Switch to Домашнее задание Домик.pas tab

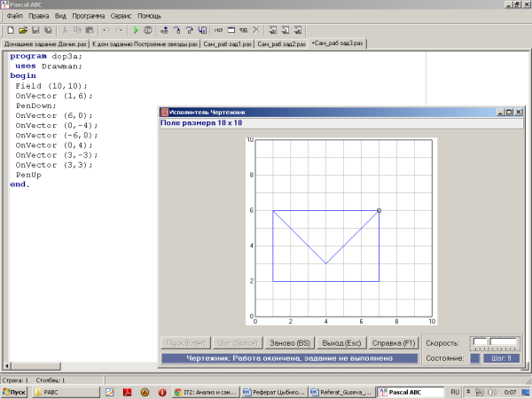pos(43,43)
